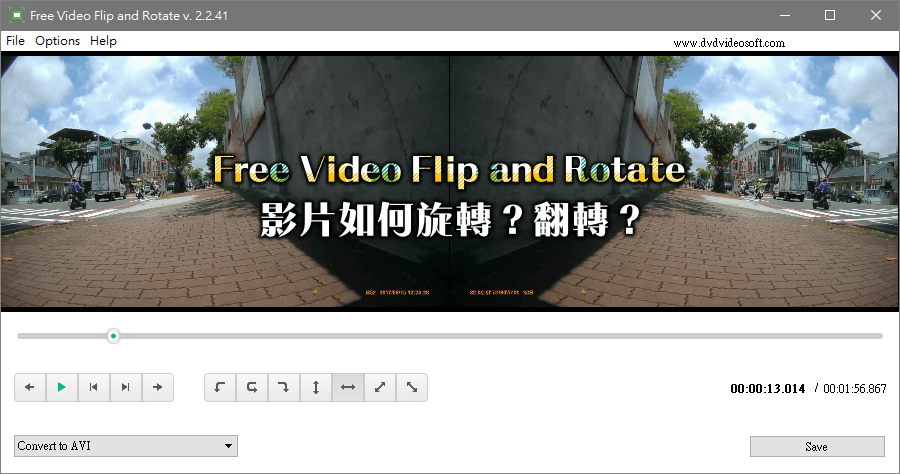Open the Options menu
Image resolution: width=900 pixels, height=474 pixels.
click(57, 41)
